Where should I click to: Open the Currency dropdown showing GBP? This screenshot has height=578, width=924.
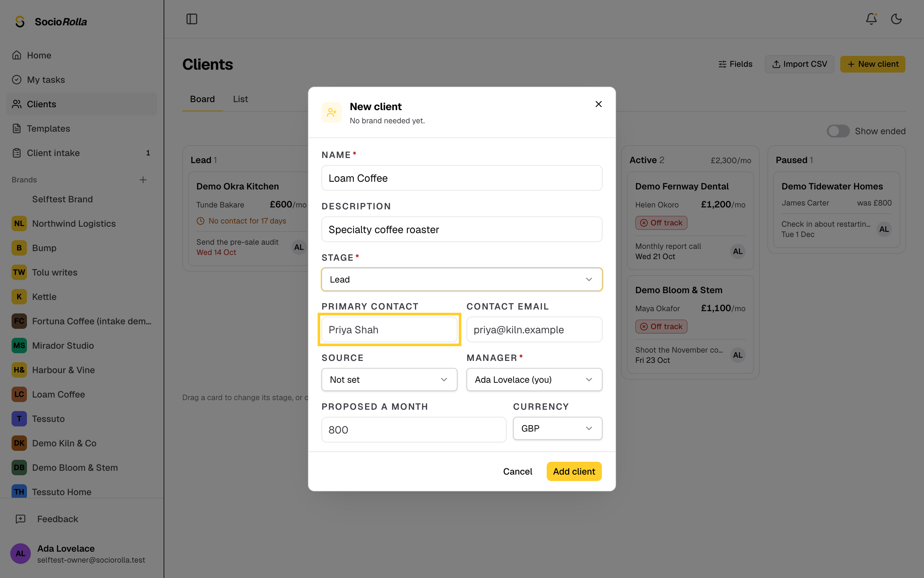[558, 429]
